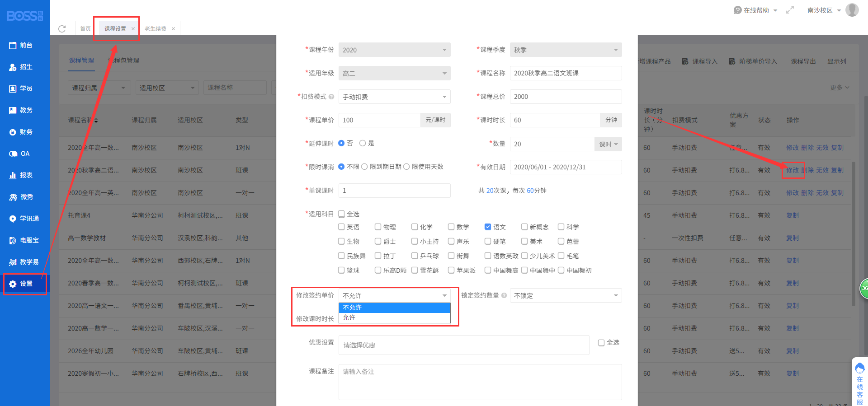Screen dimensions: 868x406
Task: Switch to the 首页 tab
Action: point(85,28)
